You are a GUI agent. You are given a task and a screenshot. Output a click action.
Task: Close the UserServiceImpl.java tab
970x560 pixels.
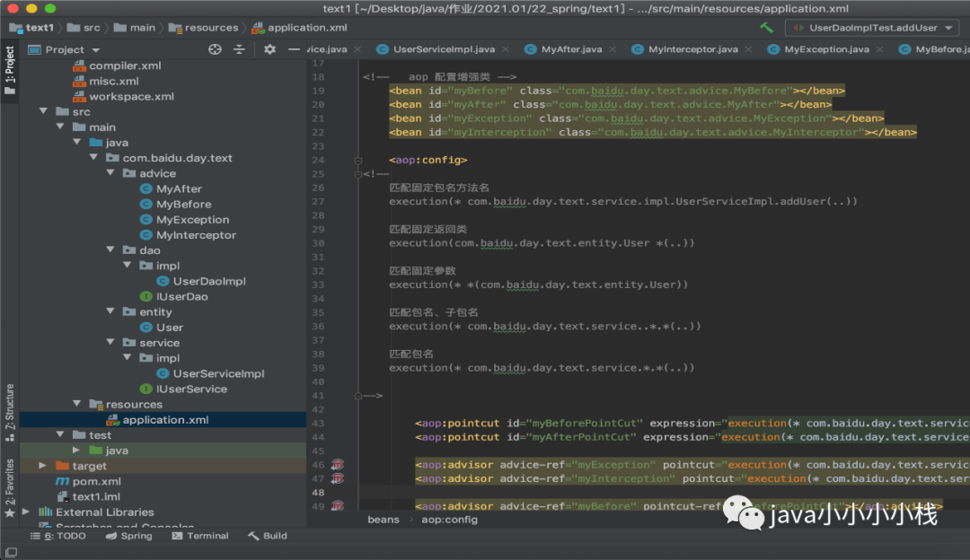point(506,49)
